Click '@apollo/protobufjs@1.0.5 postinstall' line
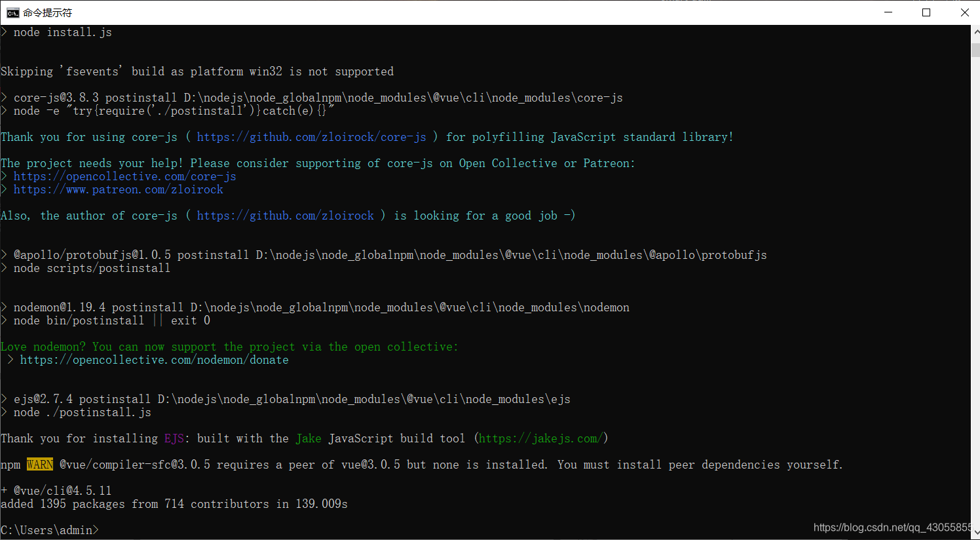Screen dimensions: 980x540 (384, 255)
